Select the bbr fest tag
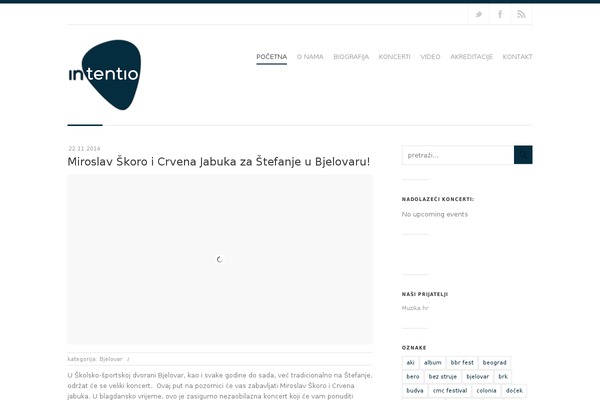600x400 pixels. pos(462,362)
